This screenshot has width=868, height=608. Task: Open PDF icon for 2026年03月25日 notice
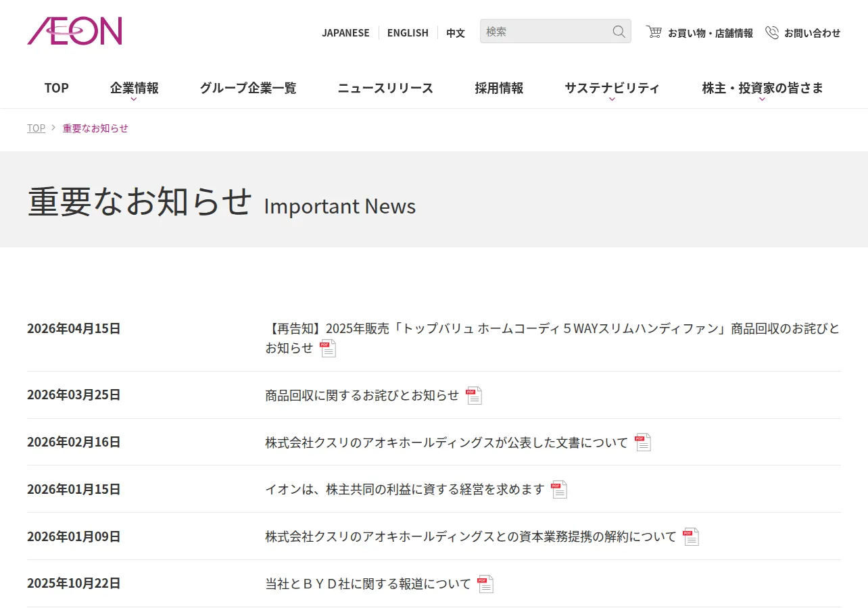click(x=474, y=395)
